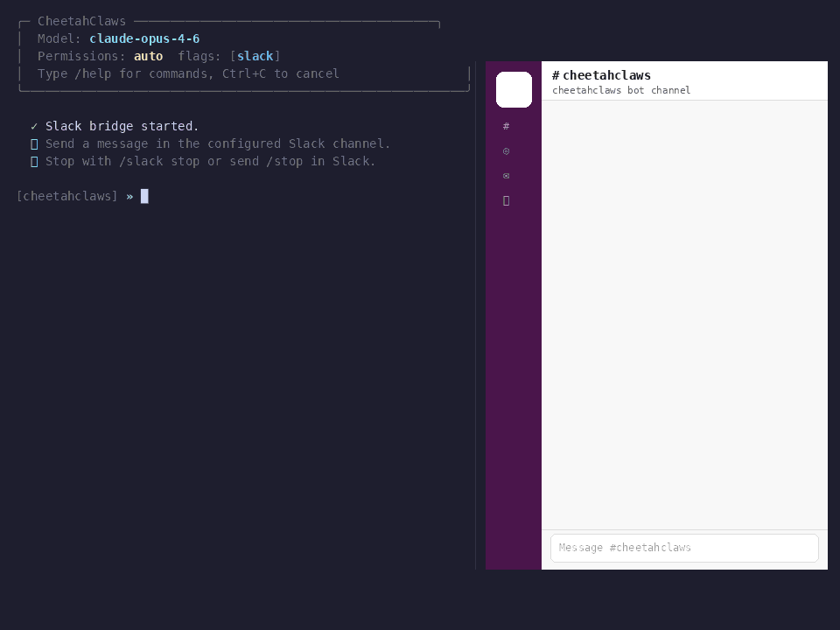
Task: Open the hexagon-shaped icon in Slack sidebar
Action: coord(507,151)
